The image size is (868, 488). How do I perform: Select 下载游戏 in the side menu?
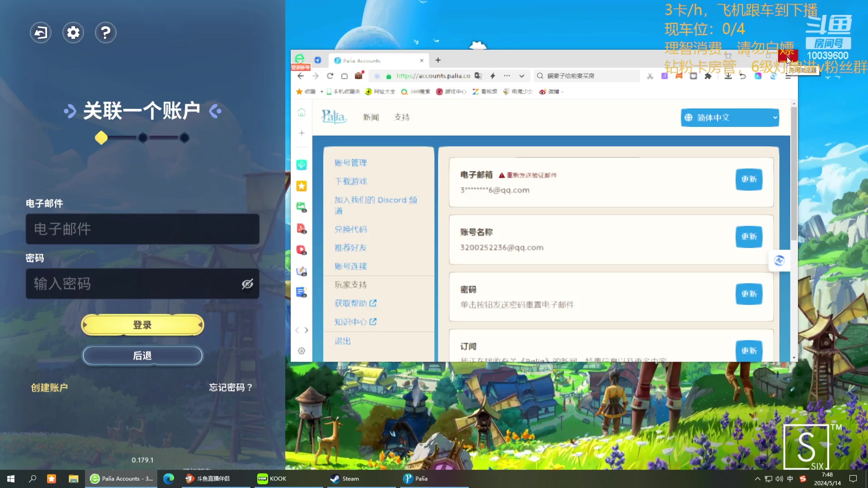pos(350,181)
